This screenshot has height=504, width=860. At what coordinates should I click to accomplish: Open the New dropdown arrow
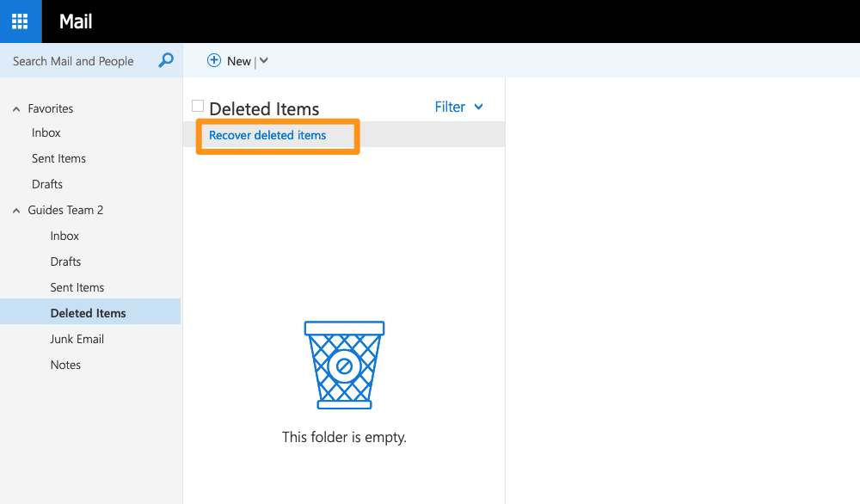(264, 61)
